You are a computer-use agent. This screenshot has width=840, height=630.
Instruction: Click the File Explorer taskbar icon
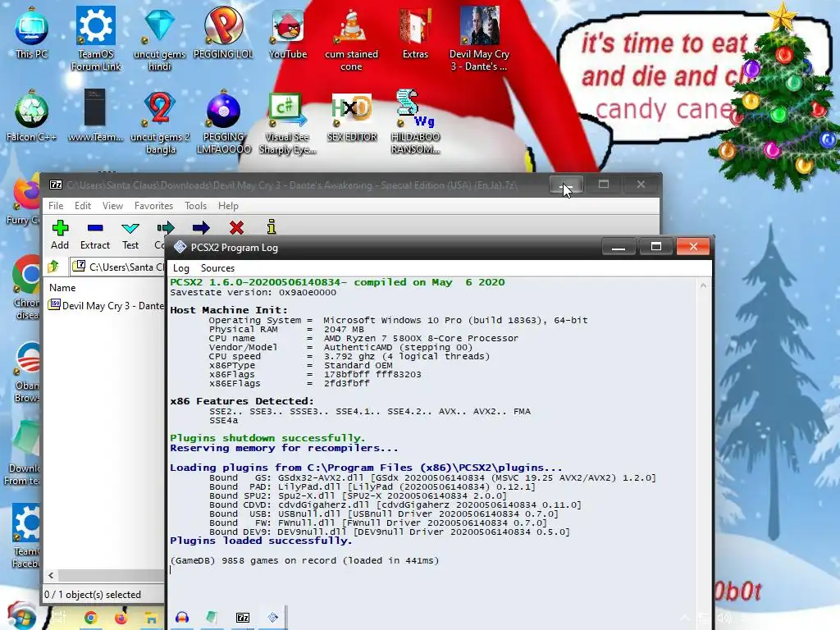click(151, 618)
